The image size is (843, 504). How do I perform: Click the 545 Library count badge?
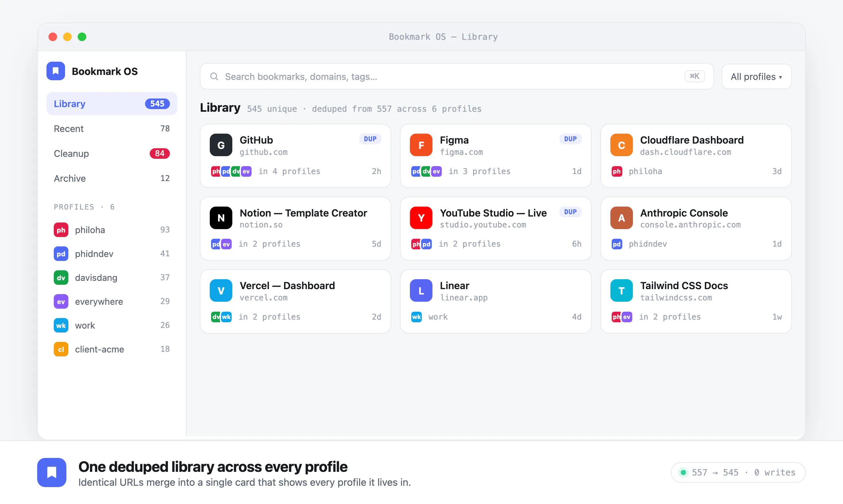coord(157,103)
